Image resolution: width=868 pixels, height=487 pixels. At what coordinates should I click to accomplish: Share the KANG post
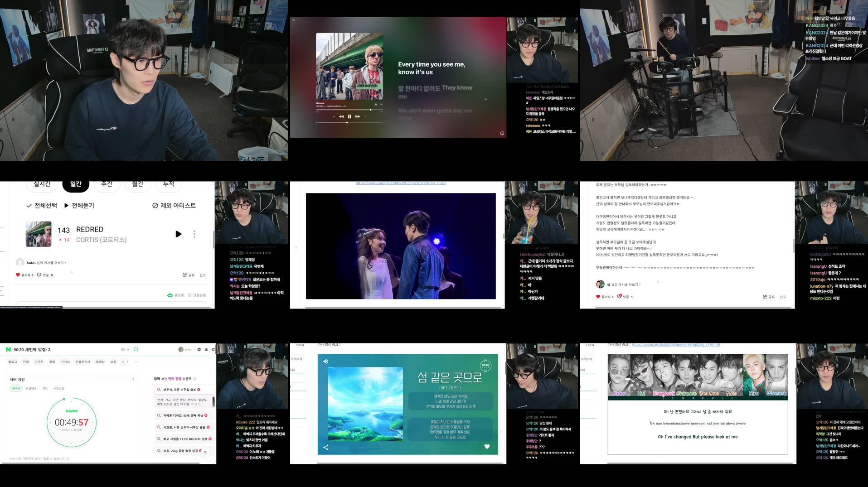(189, 275)
